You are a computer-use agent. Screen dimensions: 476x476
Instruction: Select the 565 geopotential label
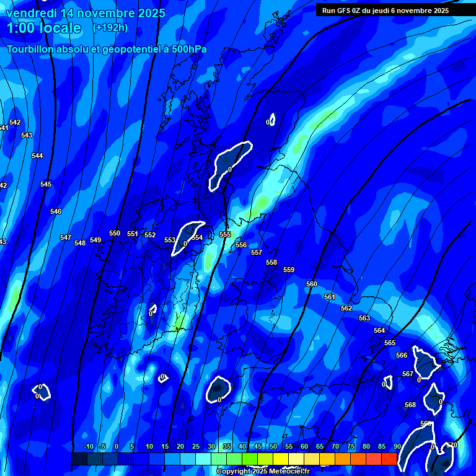(x=390, y=343)
